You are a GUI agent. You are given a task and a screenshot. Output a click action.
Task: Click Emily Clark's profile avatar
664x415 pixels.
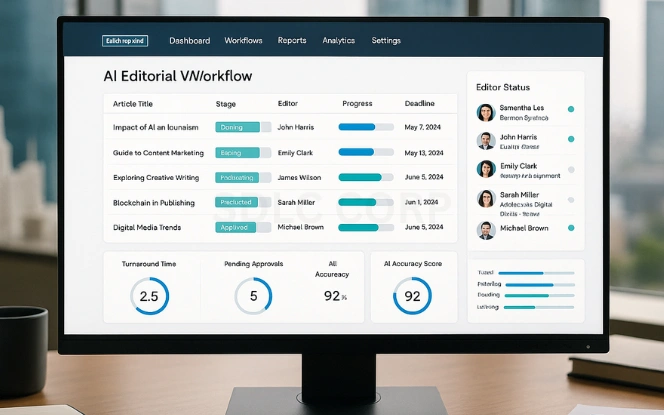[486, 170]
